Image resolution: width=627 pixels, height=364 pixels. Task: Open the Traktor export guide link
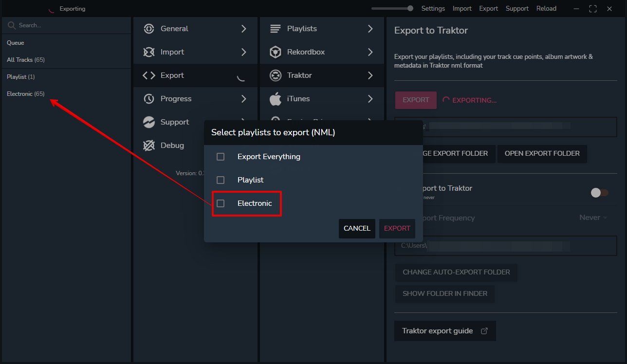pyautogui.click(x=445, y=331)
